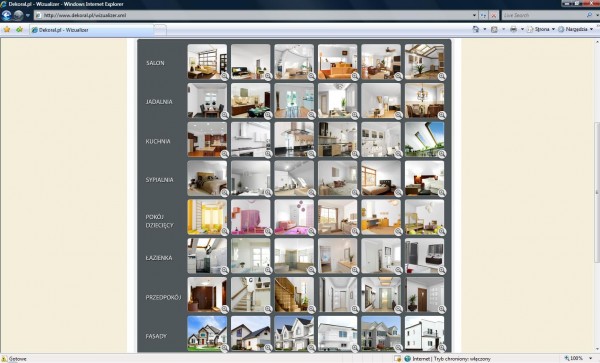This screenshot has width=600, height=363.
Task: Select the first Sypialnia bedroom thumbnail
Action: (x=207, y=178)
